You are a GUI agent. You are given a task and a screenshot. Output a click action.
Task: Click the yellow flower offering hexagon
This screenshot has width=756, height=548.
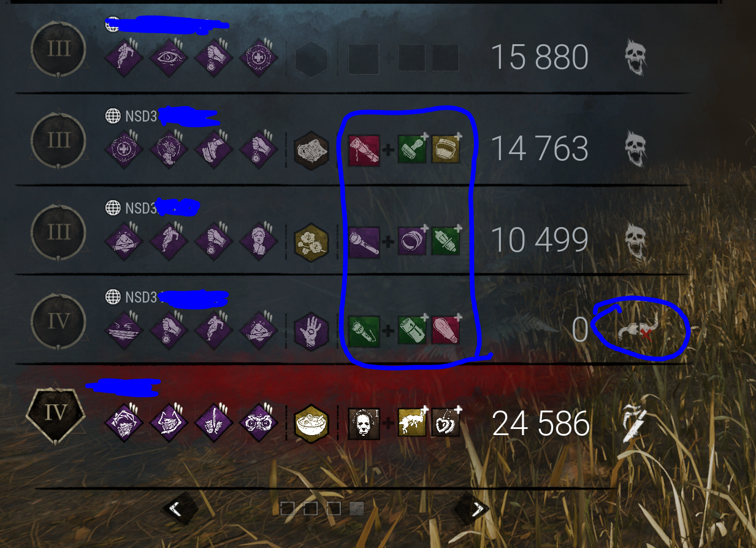click(311, 241)
